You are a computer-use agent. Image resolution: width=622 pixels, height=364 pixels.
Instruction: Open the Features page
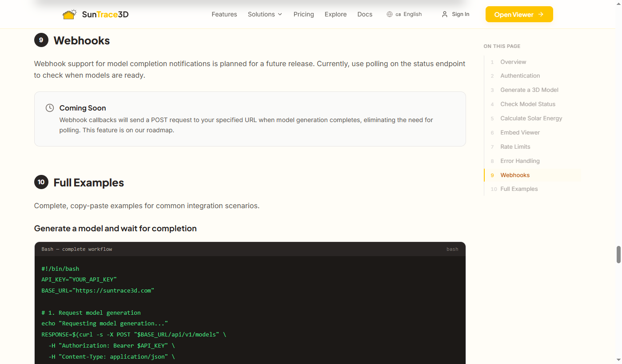(224, 14)
